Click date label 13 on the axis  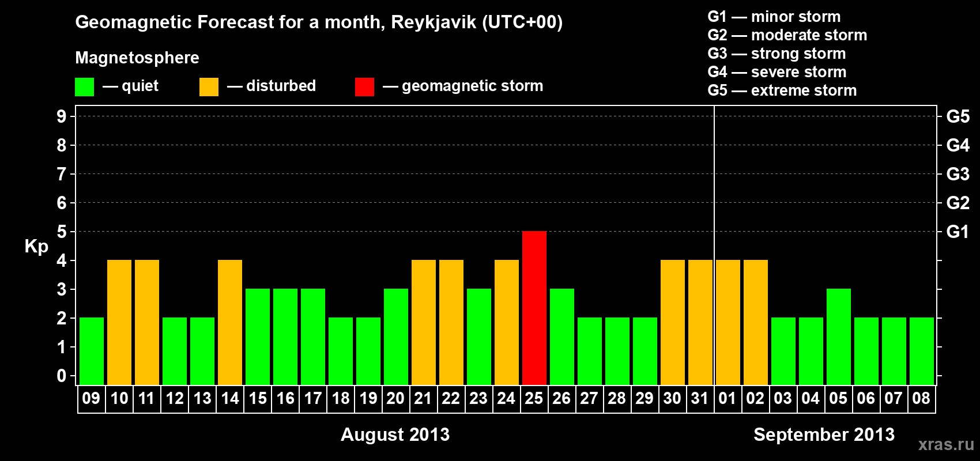click(x=202, y=399)
